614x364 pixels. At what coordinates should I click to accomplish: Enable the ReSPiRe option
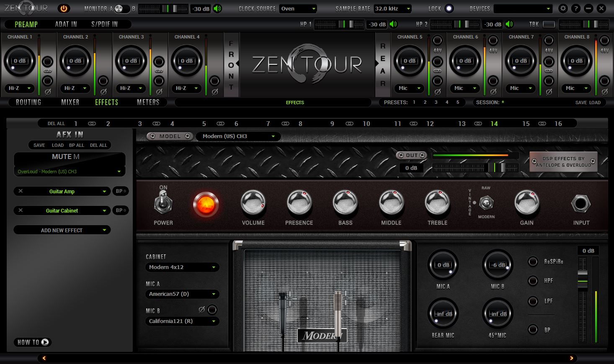point(533,261)
